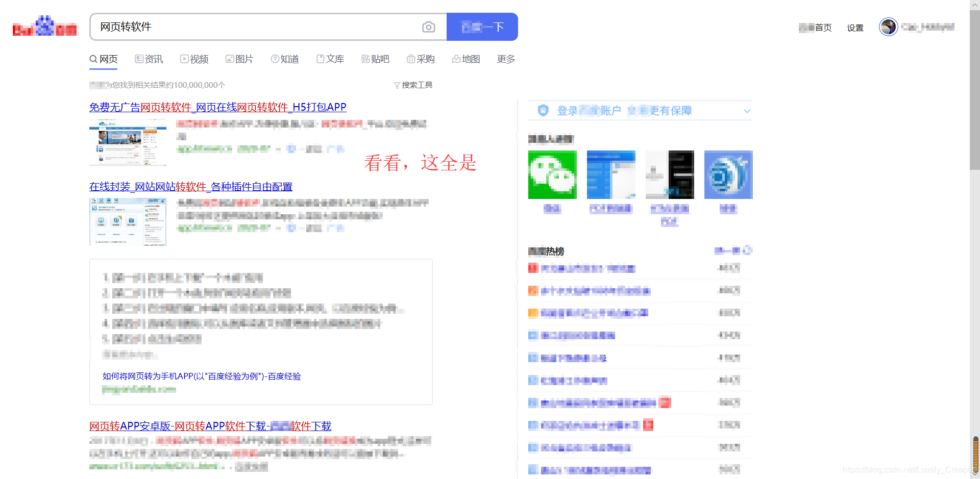The width and height of the screenshot is (980, 479).
Task: Open second hot list entry
Action: coord(596,291)
